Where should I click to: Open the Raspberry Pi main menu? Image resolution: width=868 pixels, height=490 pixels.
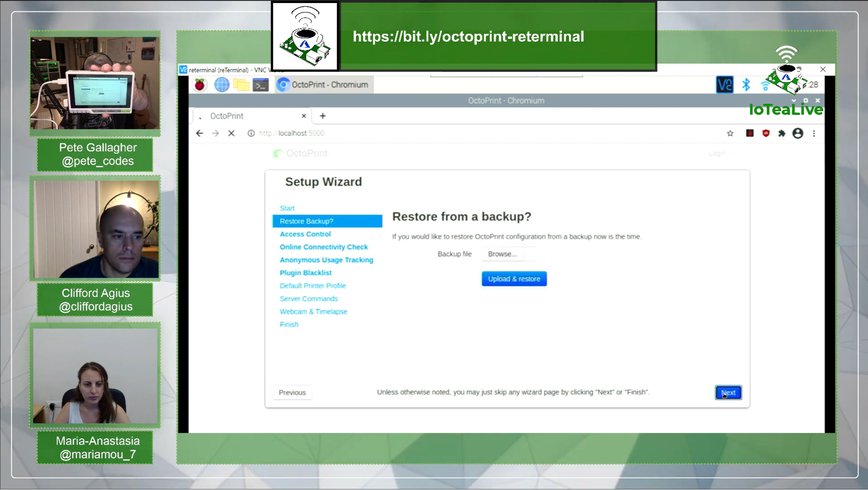click(200, 85)
